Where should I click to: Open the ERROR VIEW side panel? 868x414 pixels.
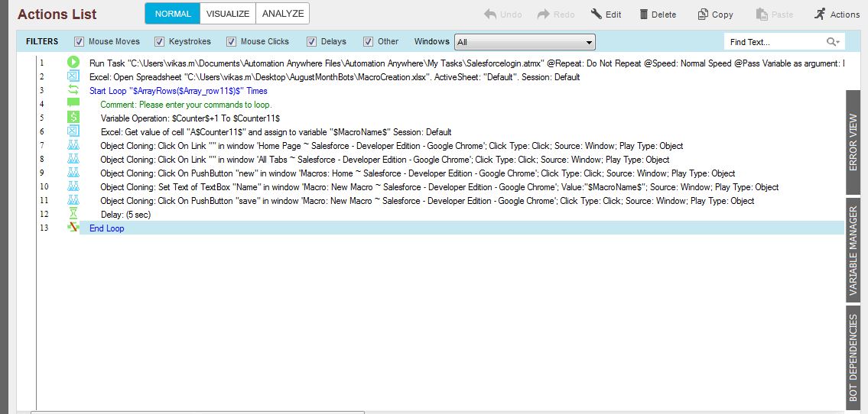tap(853, 142)
